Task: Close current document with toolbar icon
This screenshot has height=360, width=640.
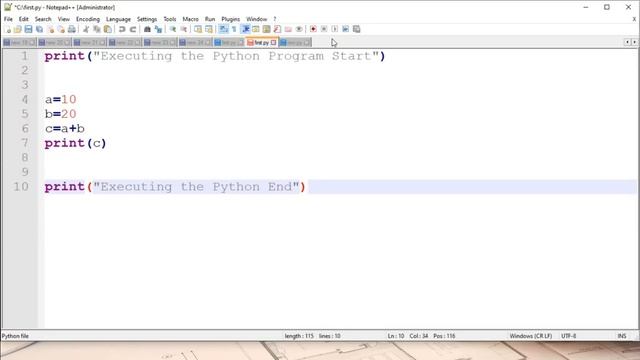Action: coord(50,29)
